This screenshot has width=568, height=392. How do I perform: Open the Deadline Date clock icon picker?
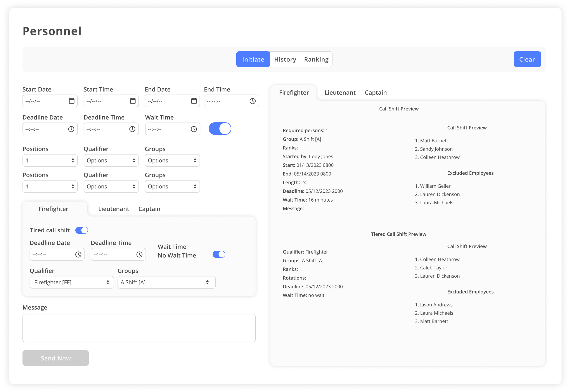coord(71,129)
